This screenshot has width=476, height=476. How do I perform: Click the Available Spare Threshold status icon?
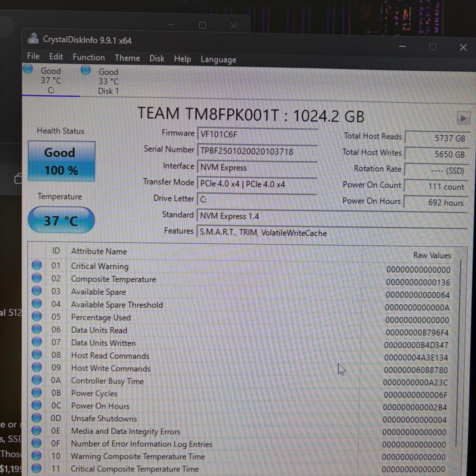pos(37,303)
